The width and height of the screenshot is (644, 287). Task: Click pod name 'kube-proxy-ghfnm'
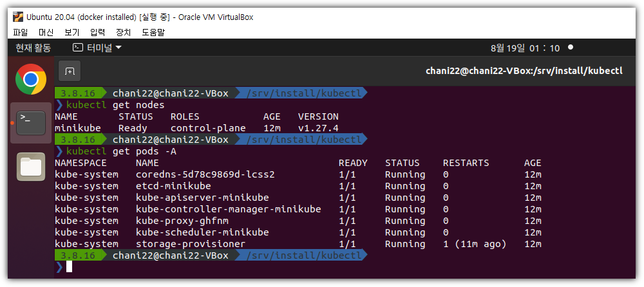182,221
